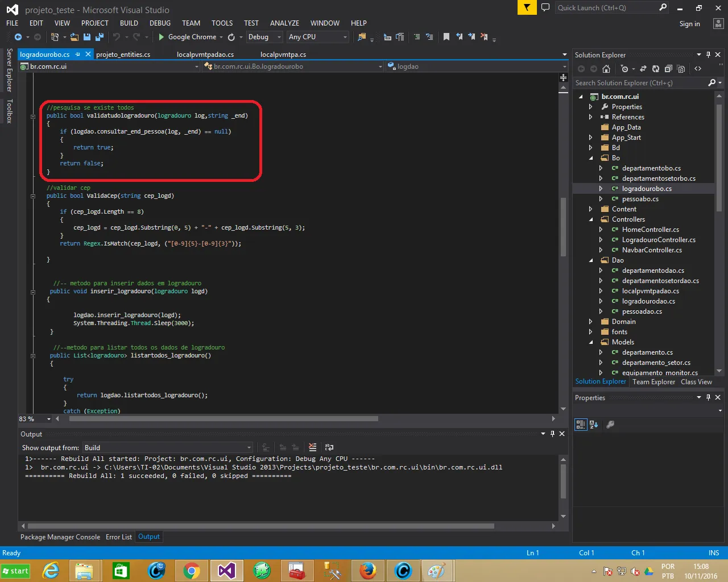Click the green Start debugging play icon
Viewport: 728px width, 582px height.
[x=162, y=37]
